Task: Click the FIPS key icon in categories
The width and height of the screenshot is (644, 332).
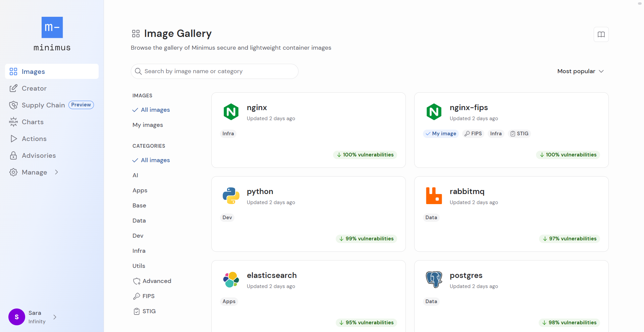Action: coord(137,296)
